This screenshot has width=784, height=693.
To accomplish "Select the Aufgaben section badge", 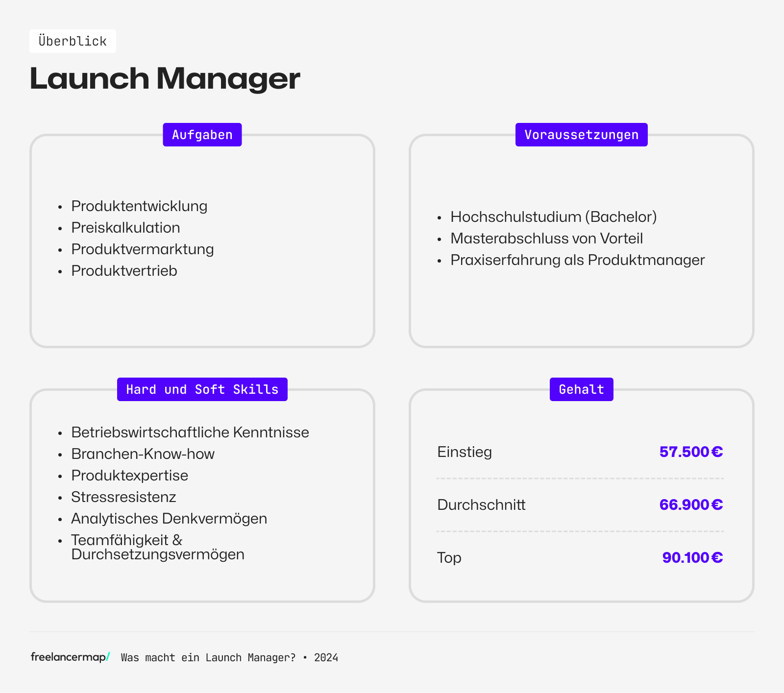I will [202, 134].
